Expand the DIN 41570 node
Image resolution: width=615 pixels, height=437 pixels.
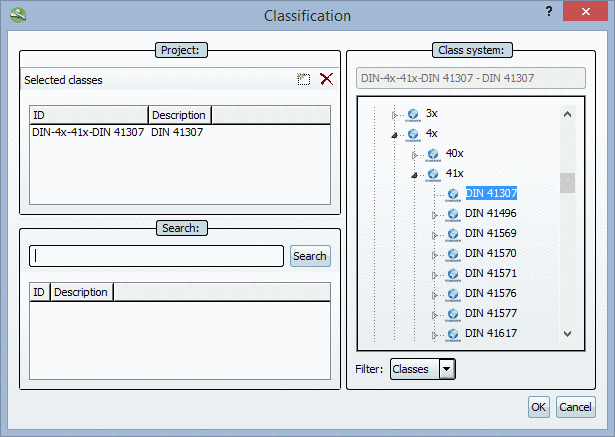pyautogui.click(x=435, y=255)
